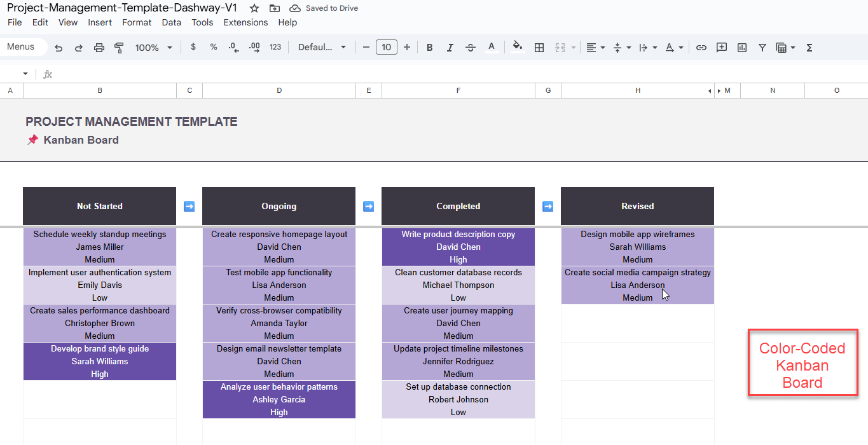Open the Data menu

click(171, 22)
